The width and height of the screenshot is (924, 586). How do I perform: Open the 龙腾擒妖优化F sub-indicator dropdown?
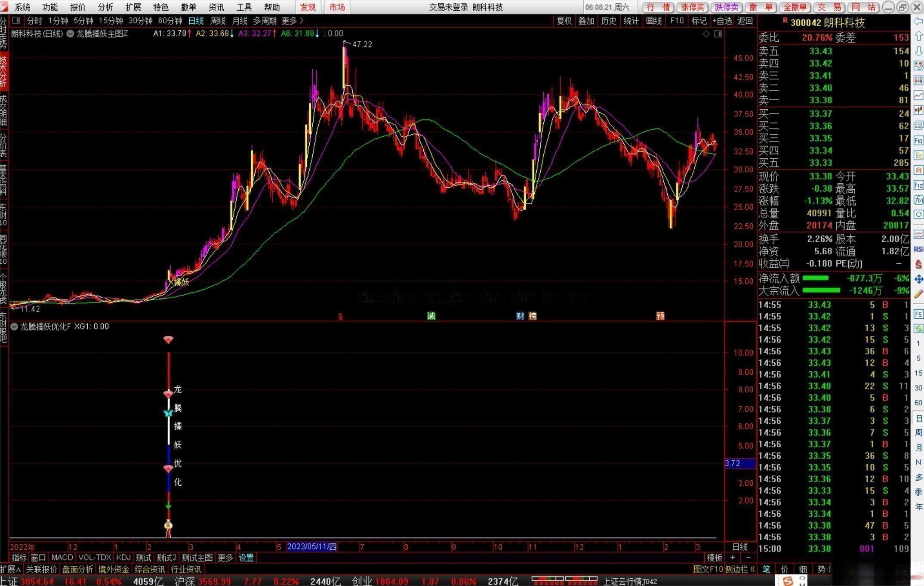pos(14,327)
